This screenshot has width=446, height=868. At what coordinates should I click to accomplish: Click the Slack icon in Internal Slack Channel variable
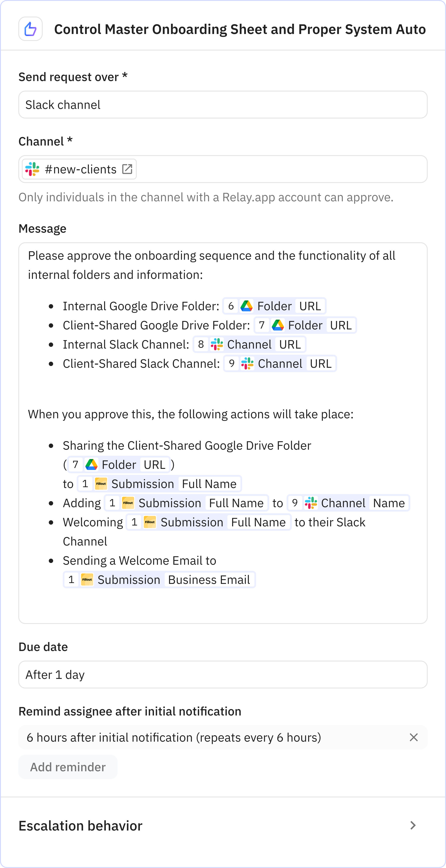tap(217, 344)
